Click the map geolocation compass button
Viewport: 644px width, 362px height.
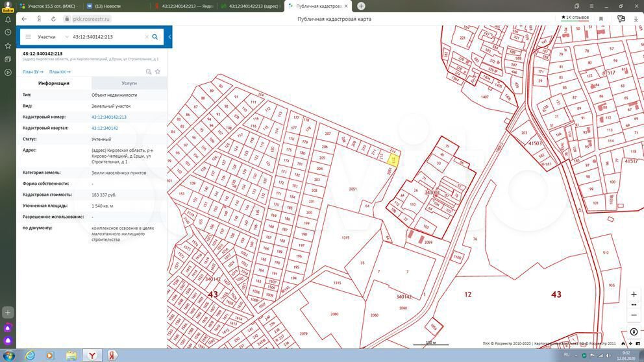(634, 332)
